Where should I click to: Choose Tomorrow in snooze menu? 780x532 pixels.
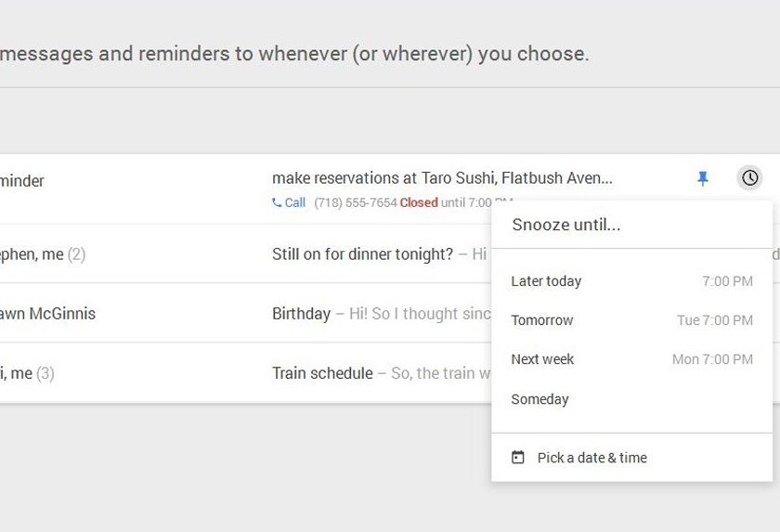(542, 320)
